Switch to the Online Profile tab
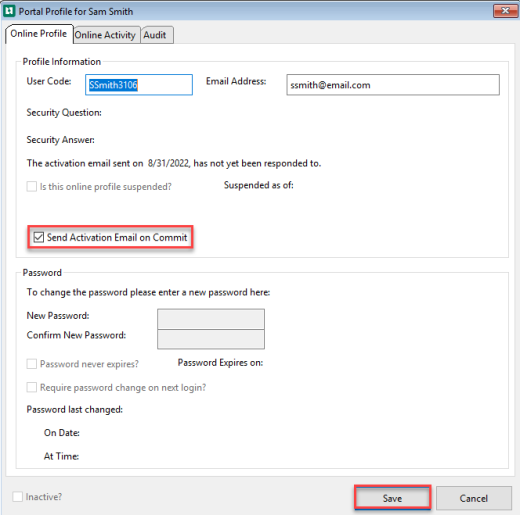520x515 pixels. [x=39, y=34]
